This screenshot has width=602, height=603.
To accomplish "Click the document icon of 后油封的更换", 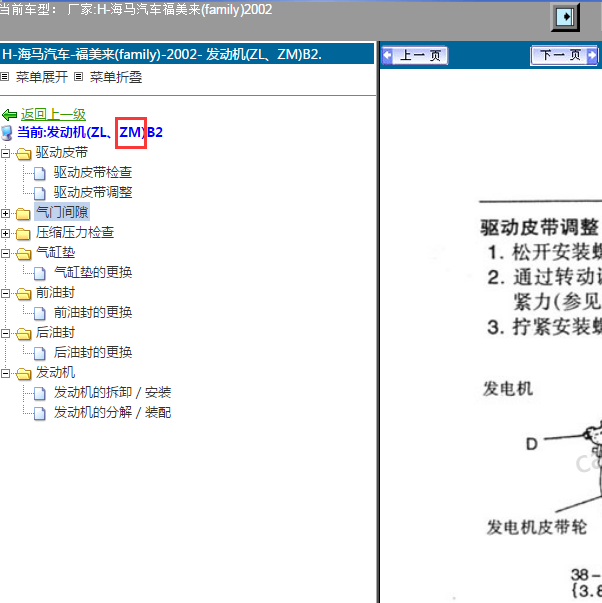I will point(40,353).
